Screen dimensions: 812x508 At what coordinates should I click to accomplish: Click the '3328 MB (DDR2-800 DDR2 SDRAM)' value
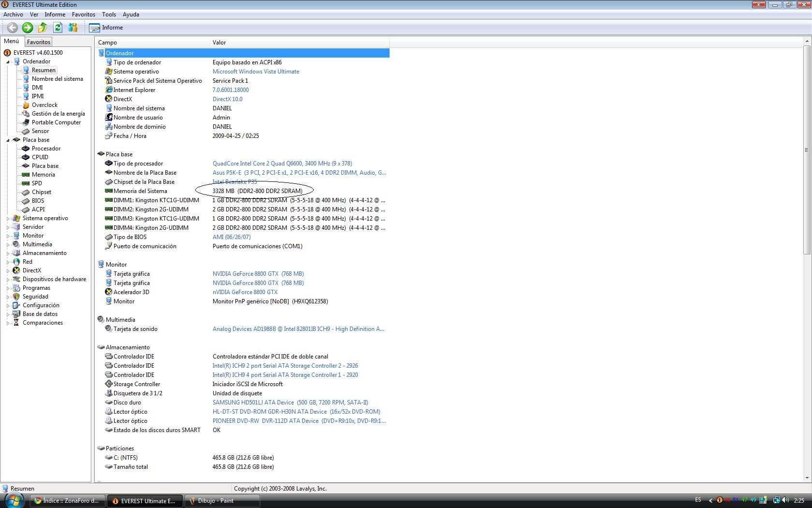(258, 191)
